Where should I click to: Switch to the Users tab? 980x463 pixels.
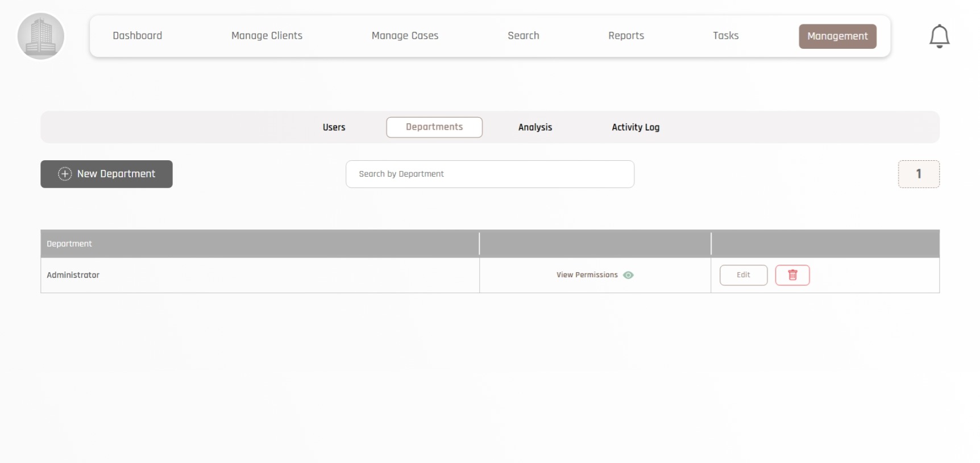point(334,127)
